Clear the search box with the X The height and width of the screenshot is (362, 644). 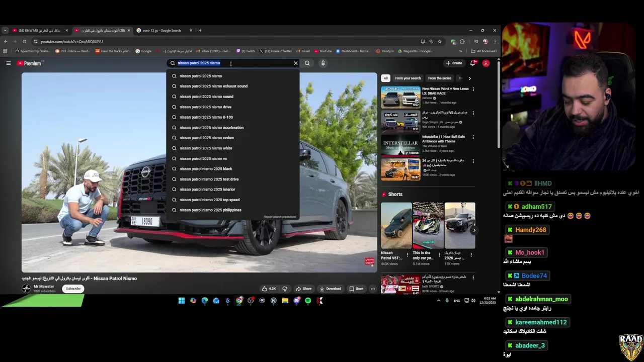[295, 63]
